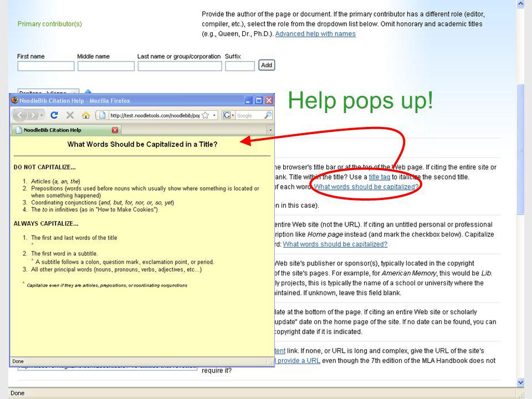Open the back/forward history dropdown arrow
The height and width of the screenshot is (399, 532).
[x=42, y=115]
